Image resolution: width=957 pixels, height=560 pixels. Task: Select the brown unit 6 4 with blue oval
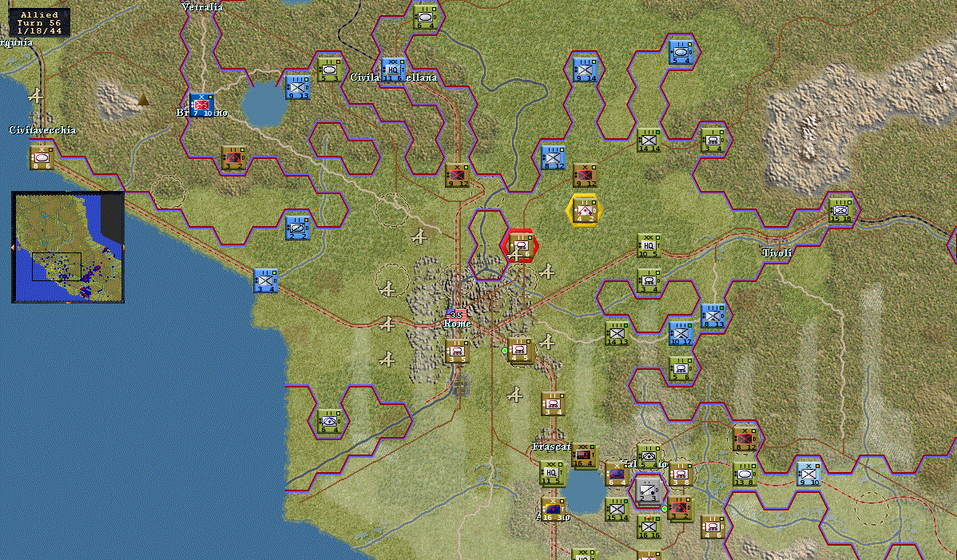coord(617,474)
